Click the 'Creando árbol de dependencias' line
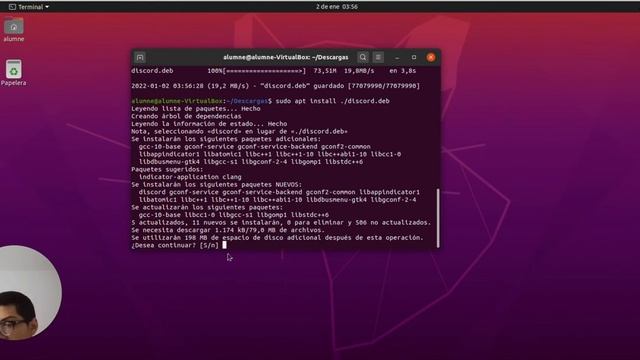 tap(186, 116)
